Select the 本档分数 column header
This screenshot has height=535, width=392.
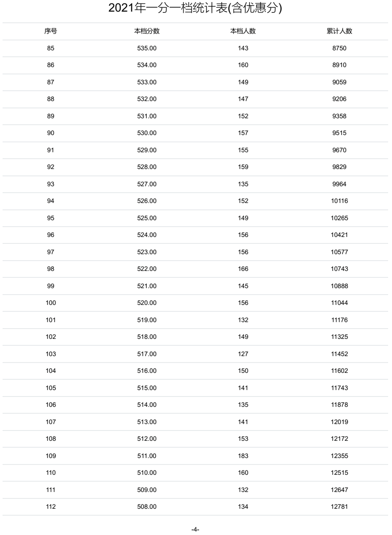pyautogui.click(x=147, y=31)
